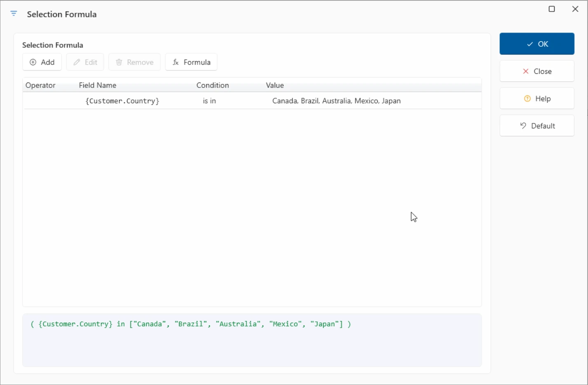Open Help for selection formula
588x385 pixels.
tap(537, 98)
